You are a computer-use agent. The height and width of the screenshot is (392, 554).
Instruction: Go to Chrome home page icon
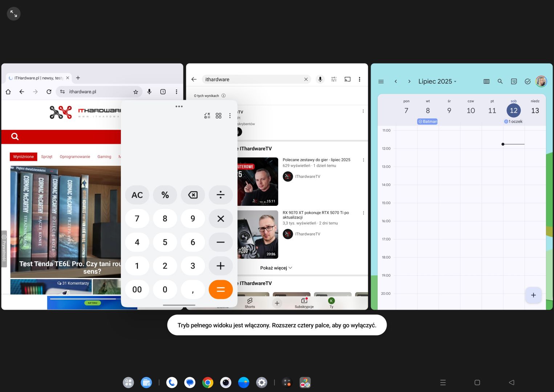point(8,92)
